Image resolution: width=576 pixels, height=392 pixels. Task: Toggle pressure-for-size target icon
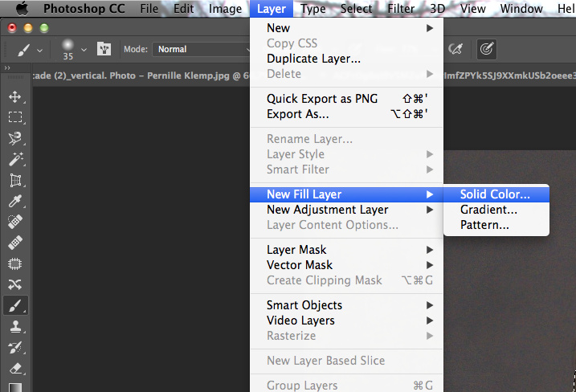coord(486,49)
